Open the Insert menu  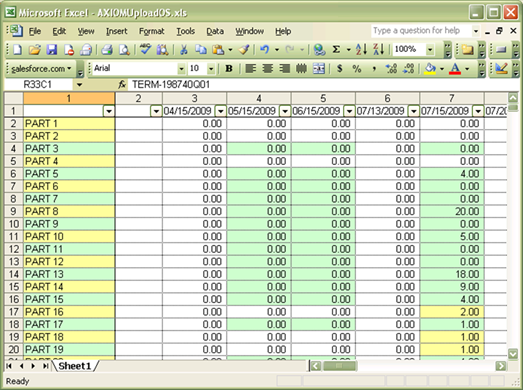pyautogui.click(x=117, y=31)
